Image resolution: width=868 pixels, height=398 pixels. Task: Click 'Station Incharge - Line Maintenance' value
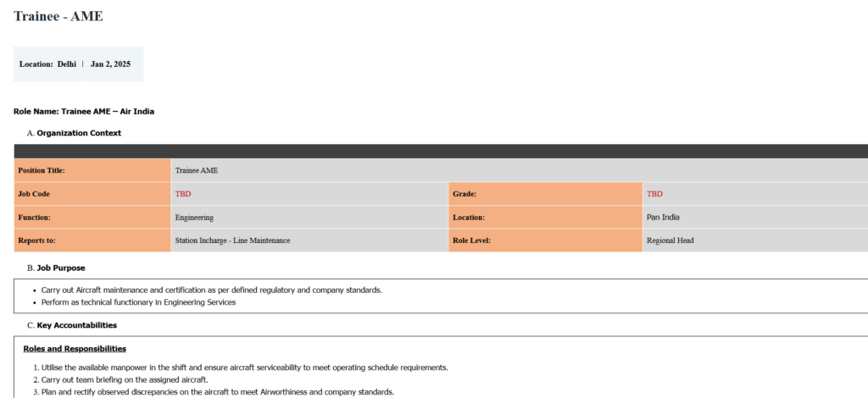coord(232,240)
